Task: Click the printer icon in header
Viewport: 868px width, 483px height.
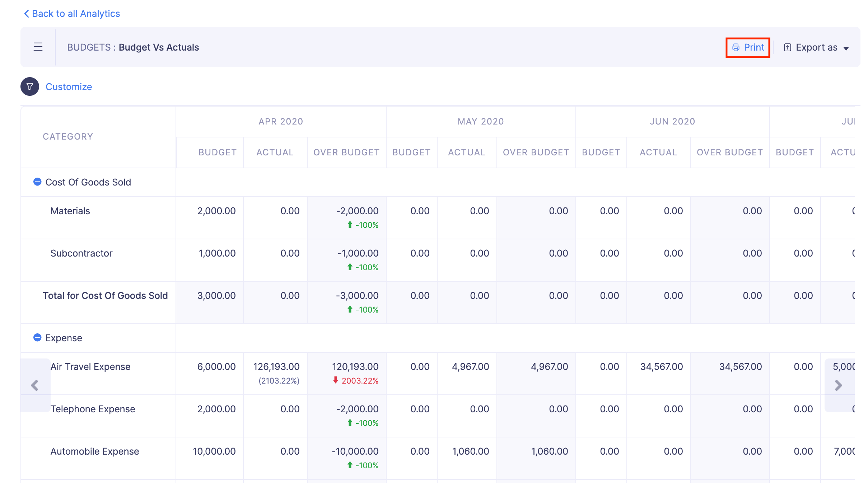Action: coord(736,47)
